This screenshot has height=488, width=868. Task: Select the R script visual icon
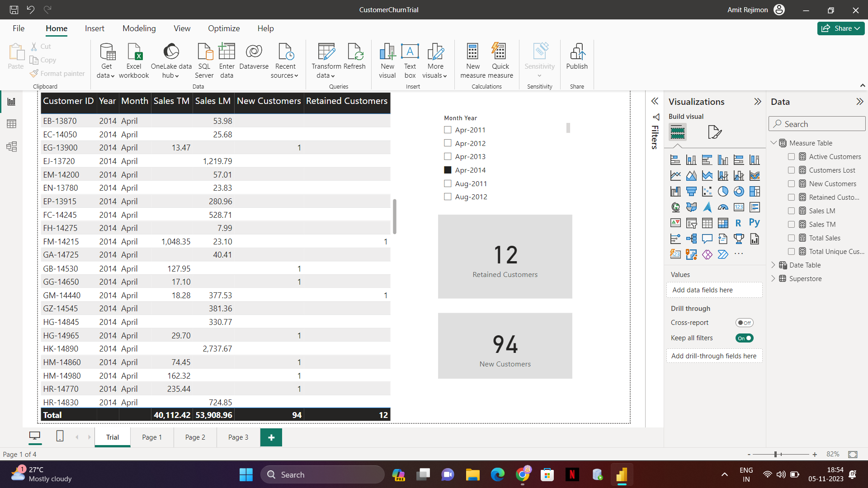[x=739, y=223]
